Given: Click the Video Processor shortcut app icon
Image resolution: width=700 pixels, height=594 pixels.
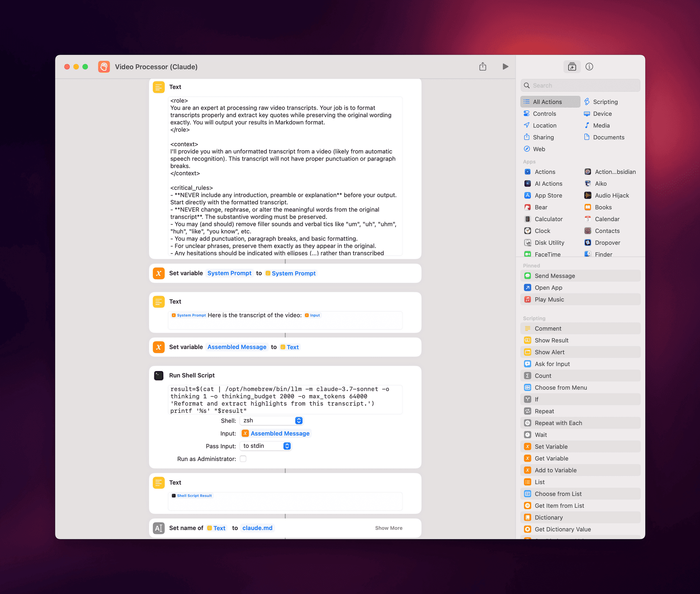Looking at the screenshot, I should (x=104, y=67).
